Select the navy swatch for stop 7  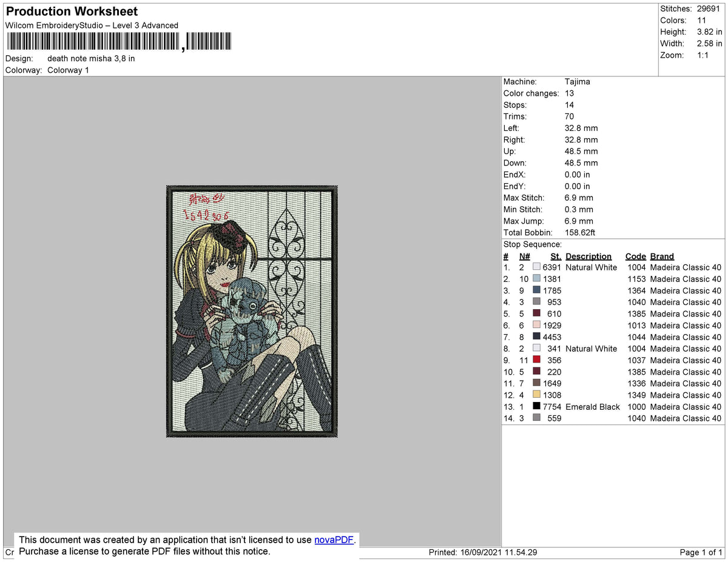coord(536,336)
